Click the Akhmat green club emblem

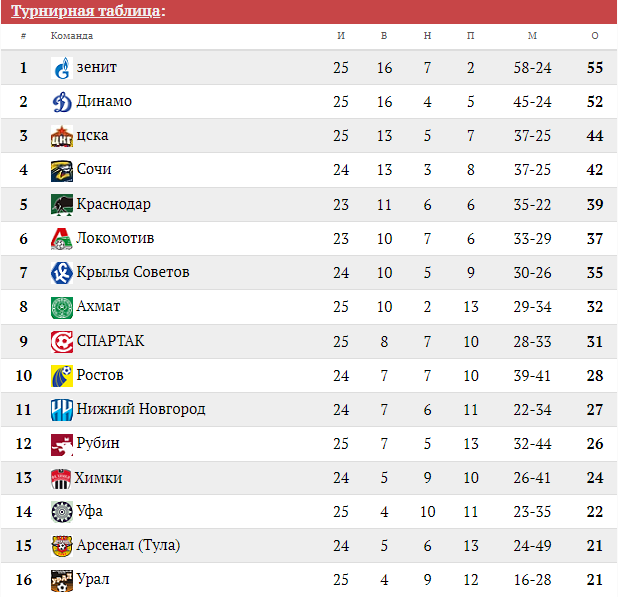(x=62, y=308)
